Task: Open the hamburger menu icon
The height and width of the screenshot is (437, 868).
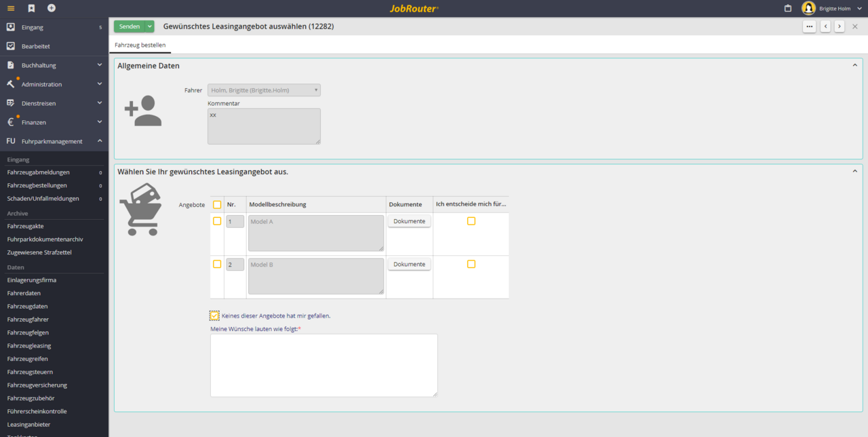Action: coord(11,8)
